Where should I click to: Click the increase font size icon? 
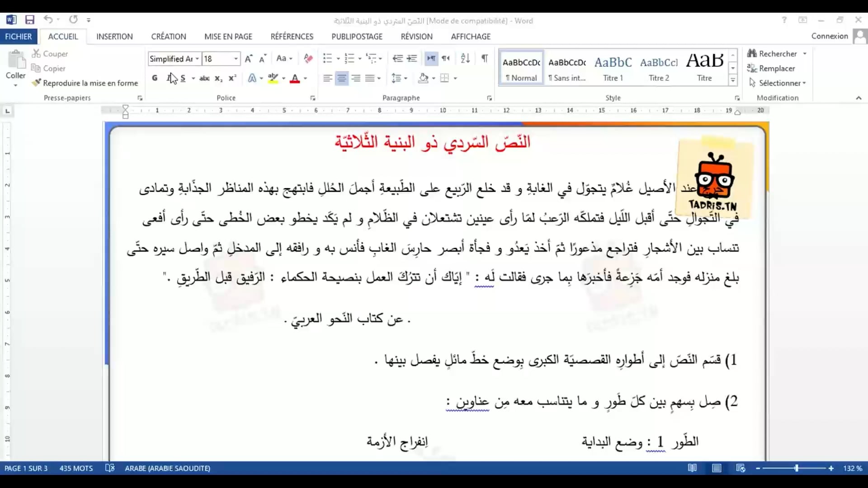click(248, 59)
